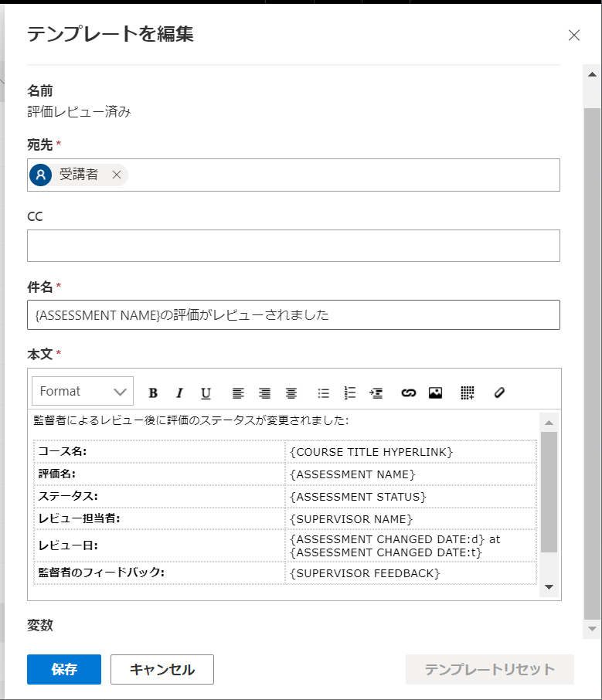Click the 保存 button

coord(64,669)
